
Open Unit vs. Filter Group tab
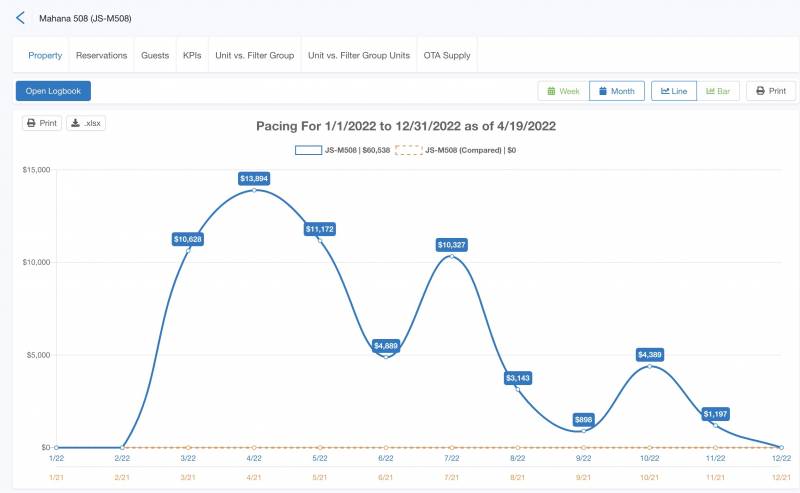point(254,55)
